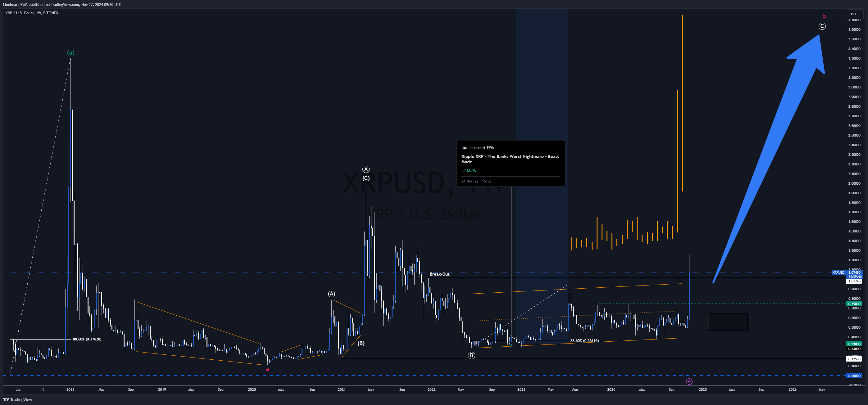The height and width of the screenshot is (405, 868).
Task: Click the Lionheart-EWA avatar in the idea card
Action: pos(464,148)
